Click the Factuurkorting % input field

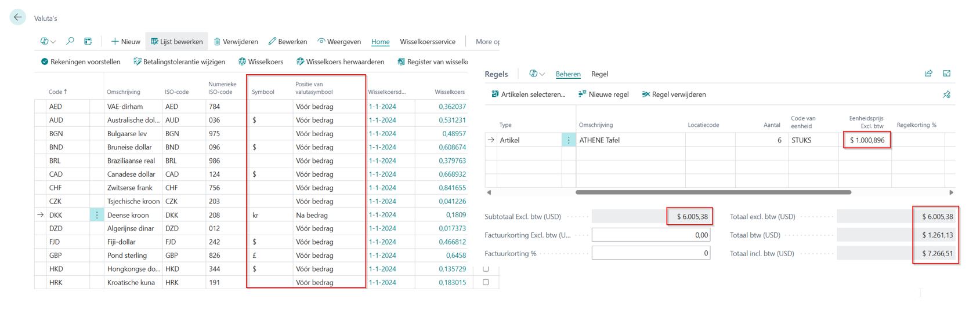651,253
